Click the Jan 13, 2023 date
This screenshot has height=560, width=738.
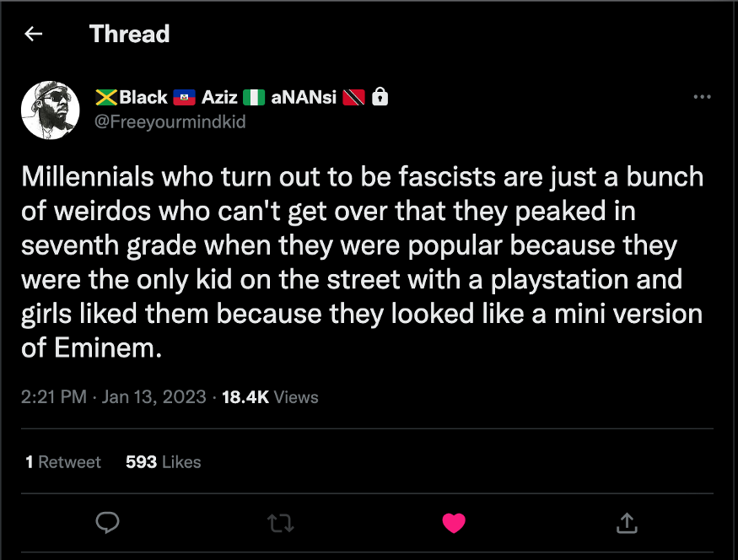[154, 396]
